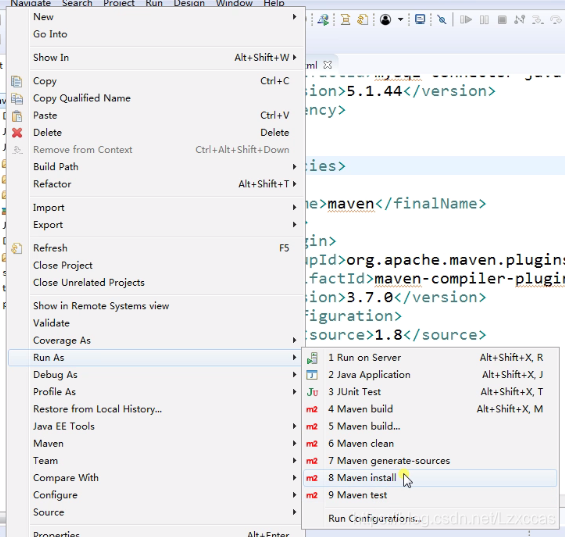Click the red Terminate stop icon in the toolbar

(502, 19)
